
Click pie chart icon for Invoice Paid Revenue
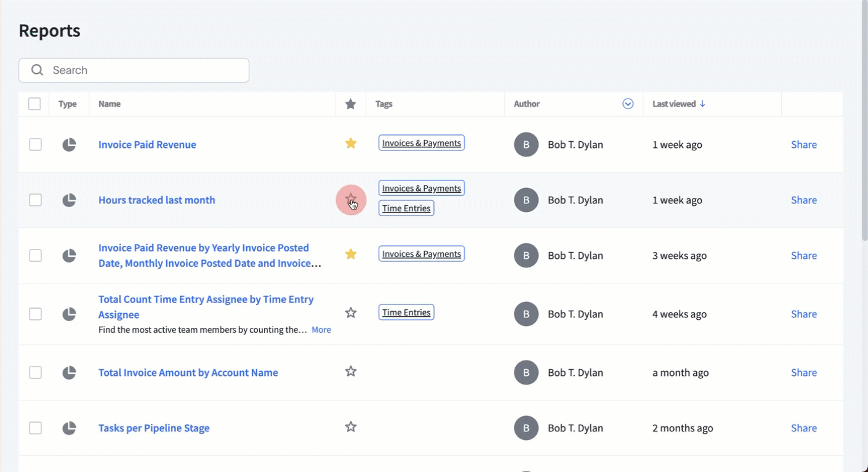(x=69, y=145)
